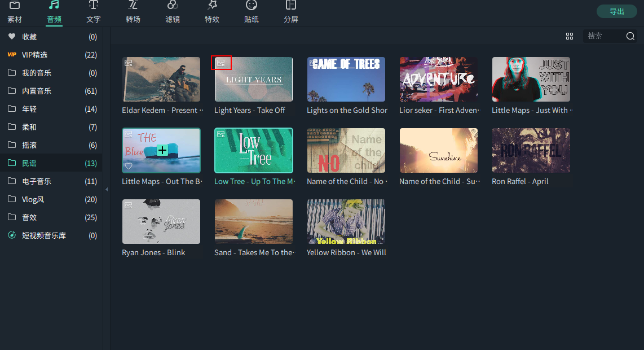The width and height of the screenshot is (644, 350).
Task: Select the Sand - Takes Me To the thumbnail
Action: (254, 222)
